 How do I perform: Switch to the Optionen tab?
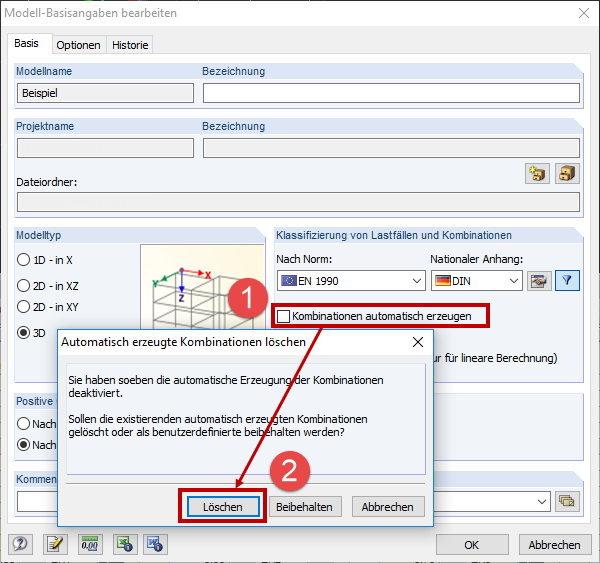78,45
